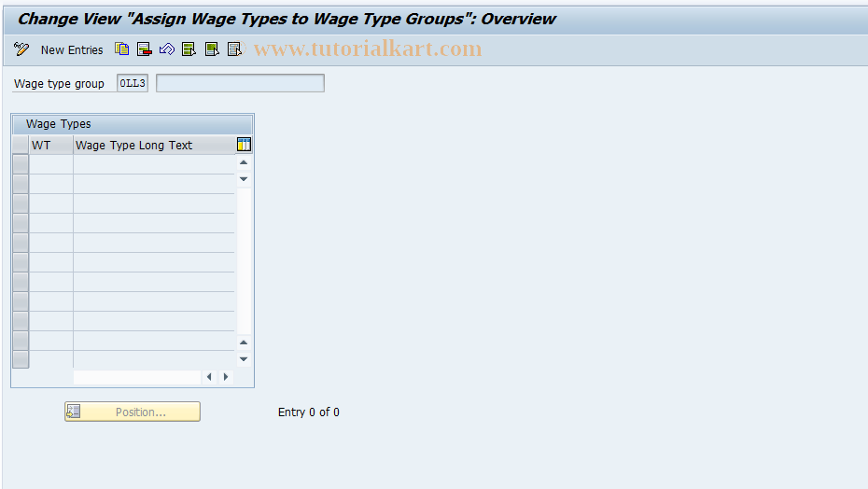This screenshot has height=489, width=868.
Task: Open the table column settings icon
Action: click(x=244, y=145)
